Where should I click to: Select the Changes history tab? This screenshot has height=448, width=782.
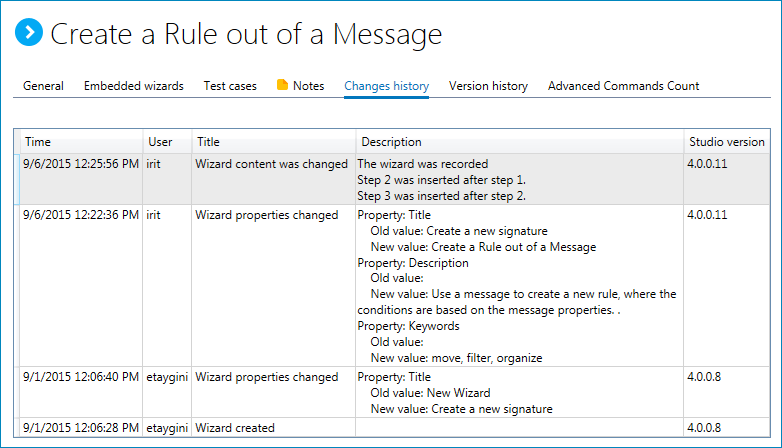(x=386, y=86)
